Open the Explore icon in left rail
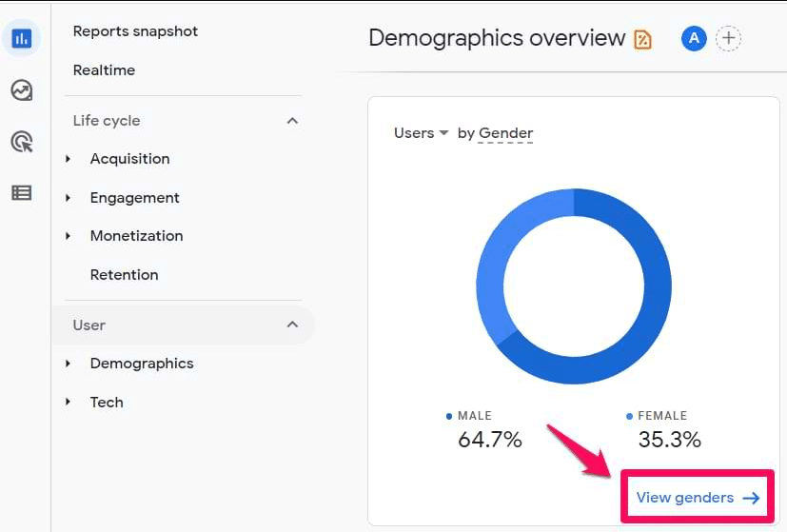 click(22, 90)
